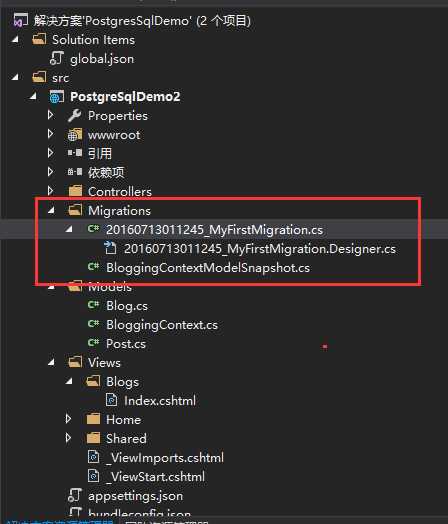Click the C# icon of BloggingContextModelSnapshot.cs

[93, 267]
